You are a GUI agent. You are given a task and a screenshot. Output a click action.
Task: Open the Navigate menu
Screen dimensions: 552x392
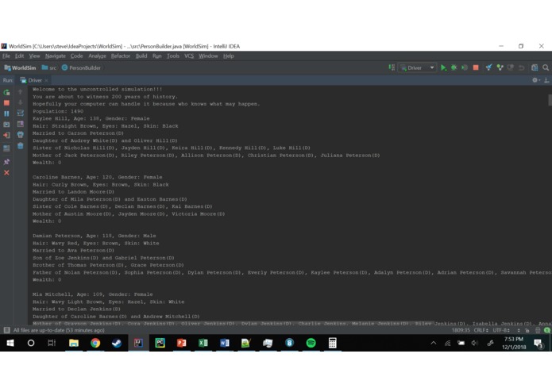56,56
